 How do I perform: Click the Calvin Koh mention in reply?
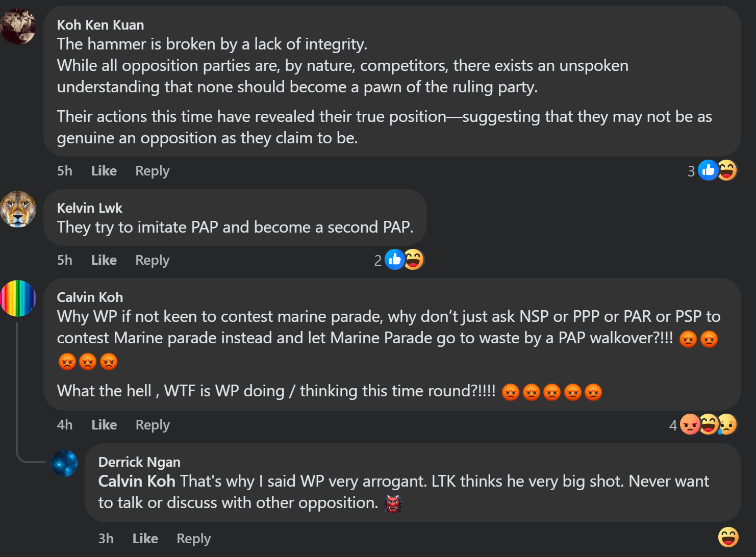(137, 481)
